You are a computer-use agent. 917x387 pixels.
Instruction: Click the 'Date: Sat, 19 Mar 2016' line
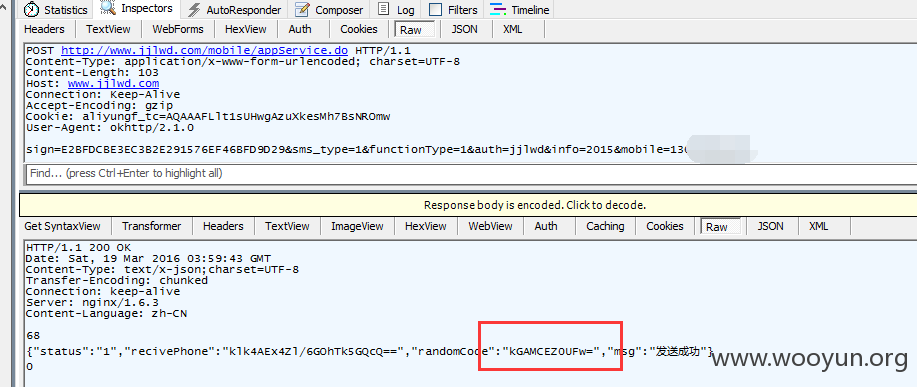149,258
